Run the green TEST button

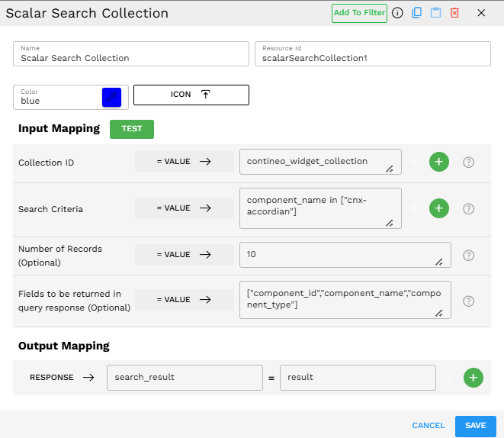click(132, 129)
